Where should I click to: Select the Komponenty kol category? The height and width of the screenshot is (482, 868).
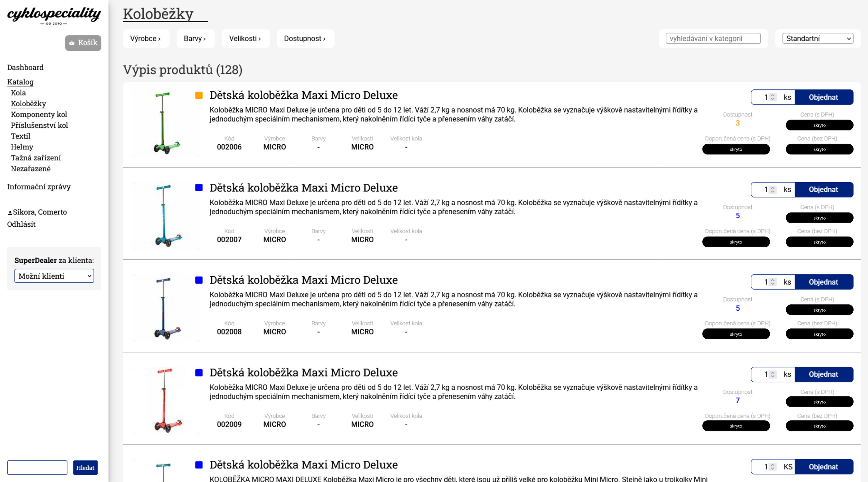coord(39,114)
